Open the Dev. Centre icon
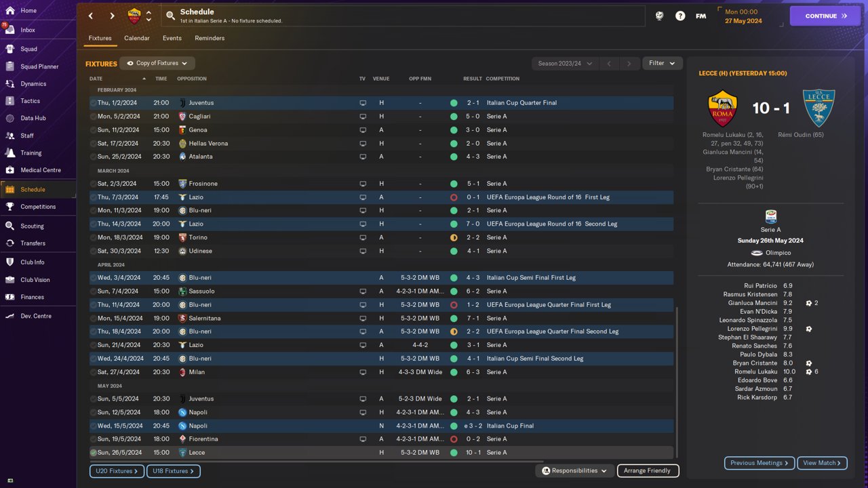Viewport: 868px width, 488px height. tap(10, 316)
